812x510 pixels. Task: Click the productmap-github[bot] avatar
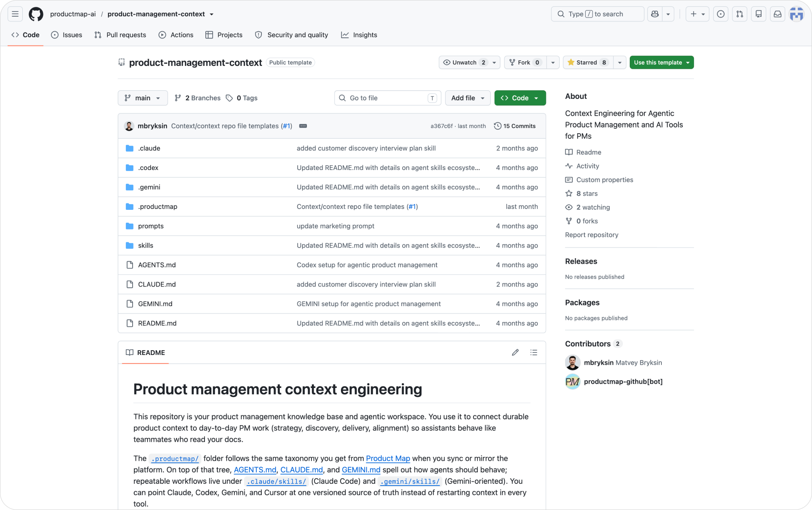[572, 382]
